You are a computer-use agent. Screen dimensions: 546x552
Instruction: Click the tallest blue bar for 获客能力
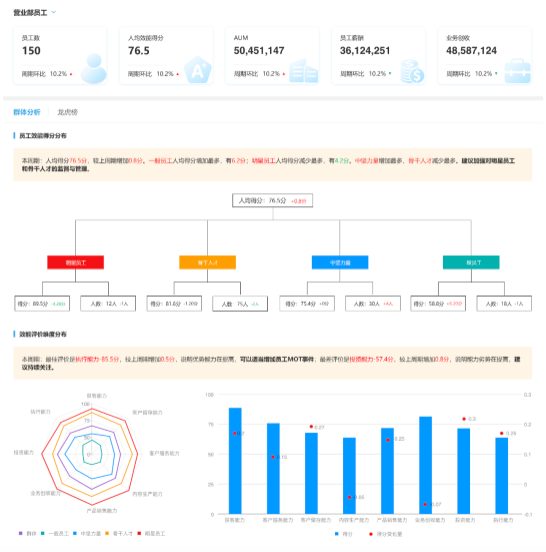tap(235, 461)
